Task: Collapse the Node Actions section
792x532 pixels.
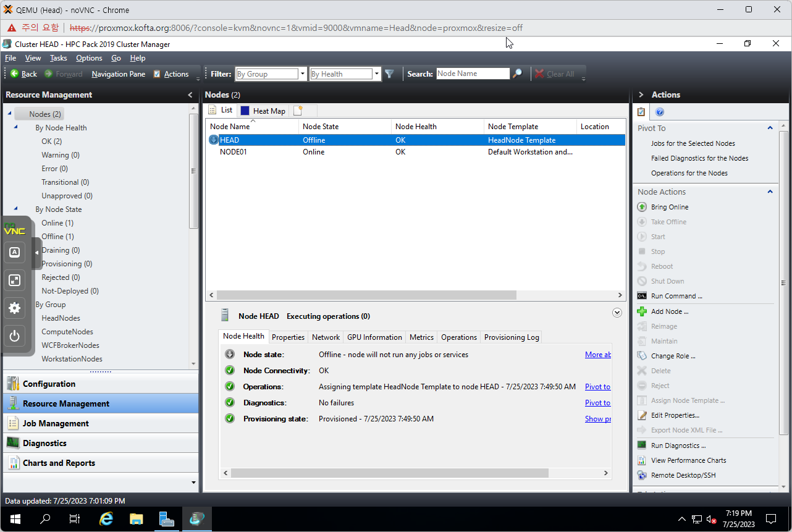Action: click(770, 192)
